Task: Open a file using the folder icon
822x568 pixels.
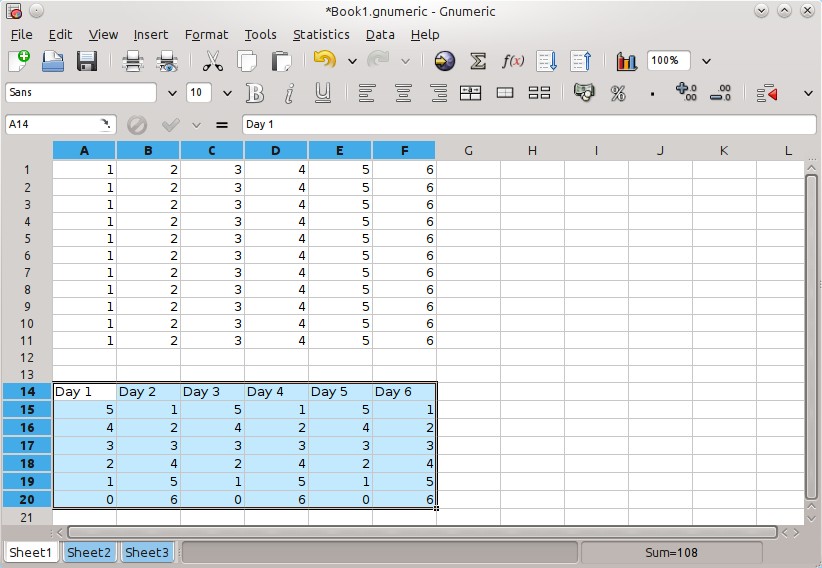Action: coord(53,61)
